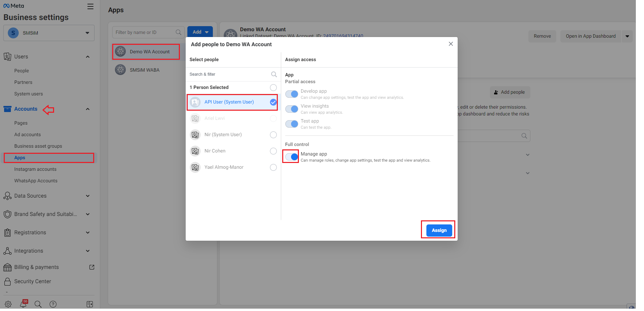Expand the Integrations section chevron
This screenshot has width=644, height=311.
(x=88, y=251)
